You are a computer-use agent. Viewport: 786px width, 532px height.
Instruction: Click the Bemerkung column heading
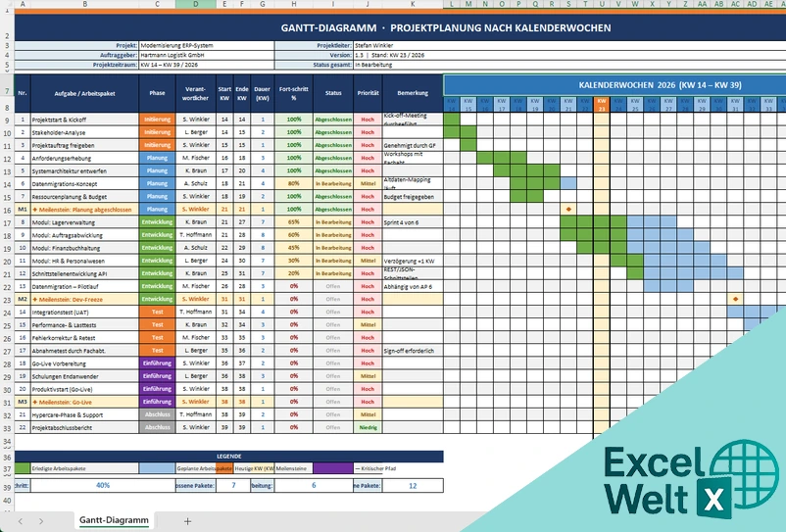pyautogui.click(x=413, y=93)
